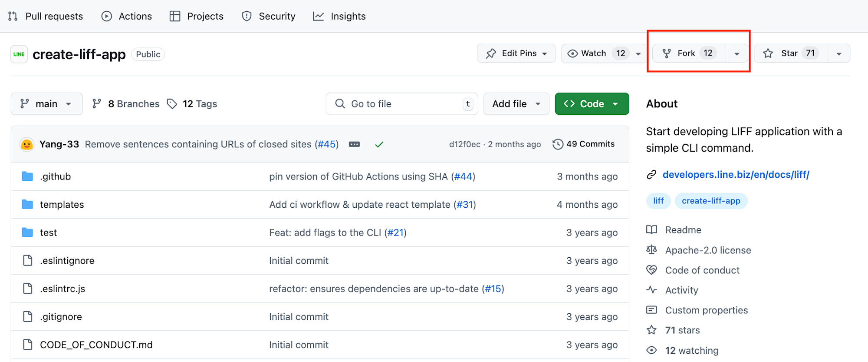Jump to the Readme link
The width and height of the screenshot is (868, 362).
tap(683, 230)
